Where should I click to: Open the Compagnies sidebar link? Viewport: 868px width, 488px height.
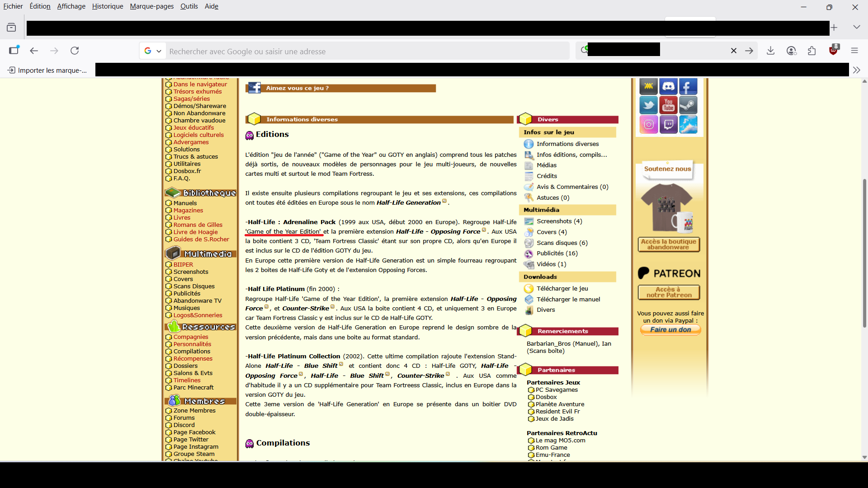pyautogui.click(x=191, y=337)
